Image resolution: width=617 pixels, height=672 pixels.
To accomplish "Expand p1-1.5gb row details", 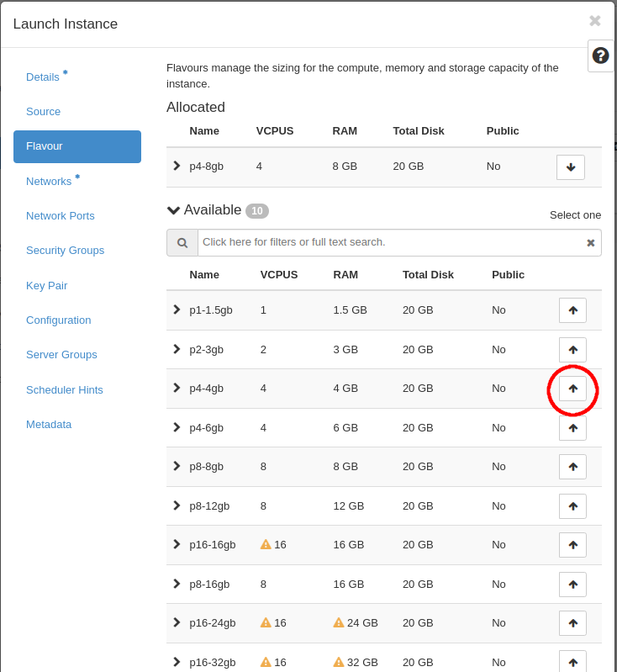I will [x=177, y=310].
